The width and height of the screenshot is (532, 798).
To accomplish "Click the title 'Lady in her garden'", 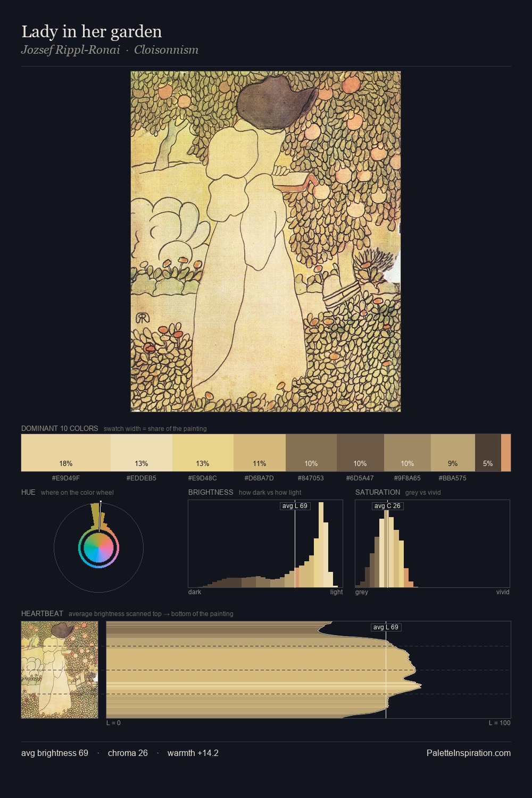I will (92, 31).
